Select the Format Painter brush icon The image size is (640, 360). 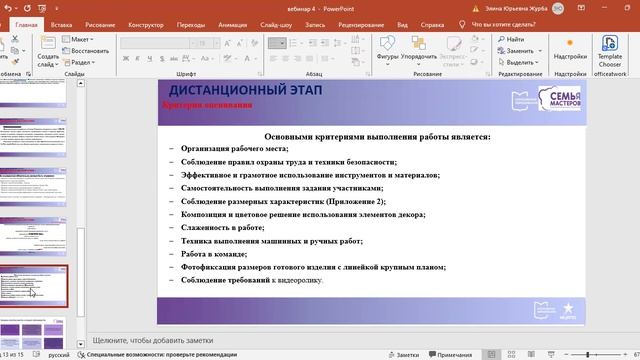(15, 62)
